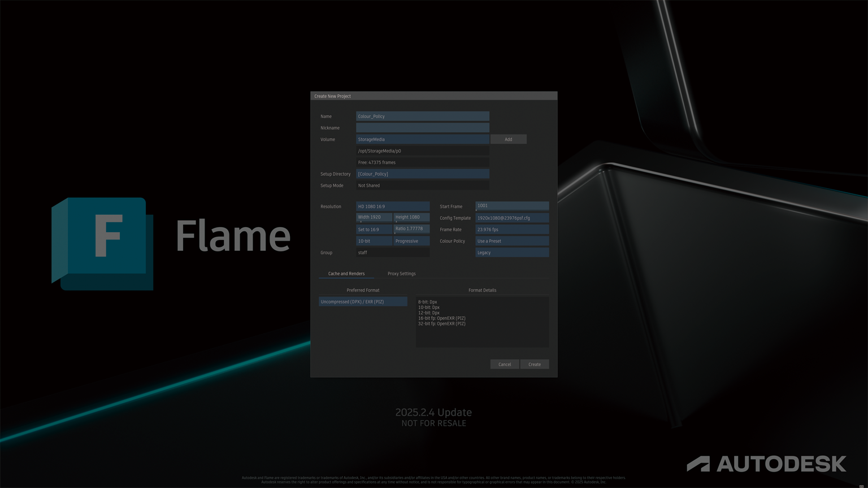
Task: Click the 32-bit fp: OpenEXR (PIZ) line
Action: click(x=442, y=324)
